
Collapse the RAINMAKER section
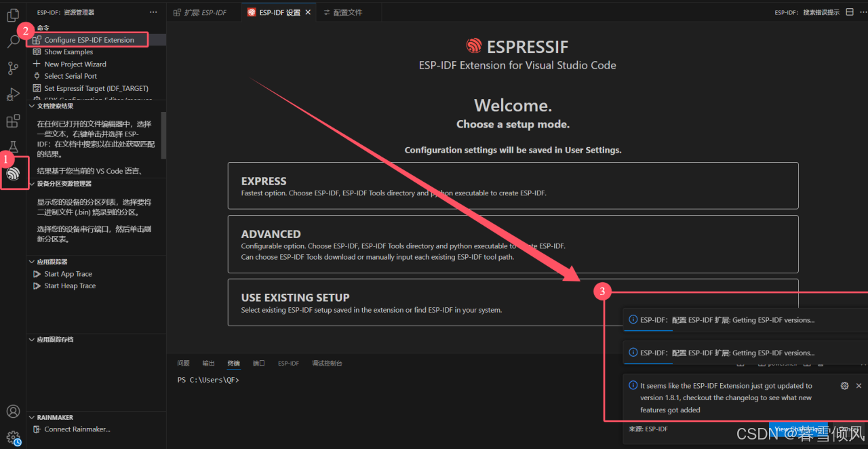tap(32, 417)
